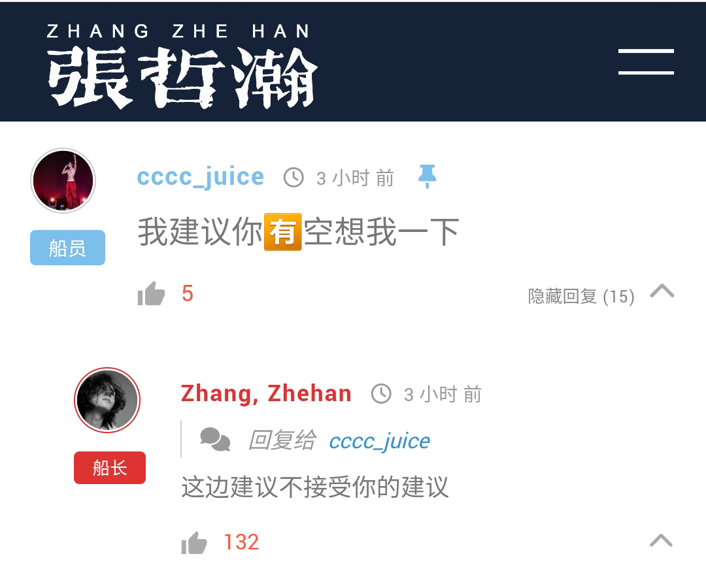Image resolution: width=706 pixels, height=588 pixels.
Task: Open the hamburger menu in header
Action: [x=646, y=61]
